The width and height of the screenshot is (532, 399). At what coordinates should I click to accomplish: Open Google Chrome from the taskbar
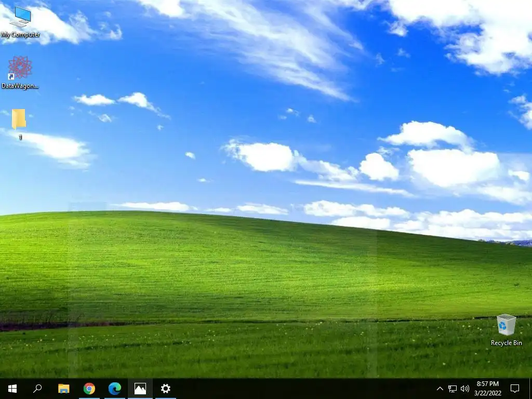click(x=89, y=389)
